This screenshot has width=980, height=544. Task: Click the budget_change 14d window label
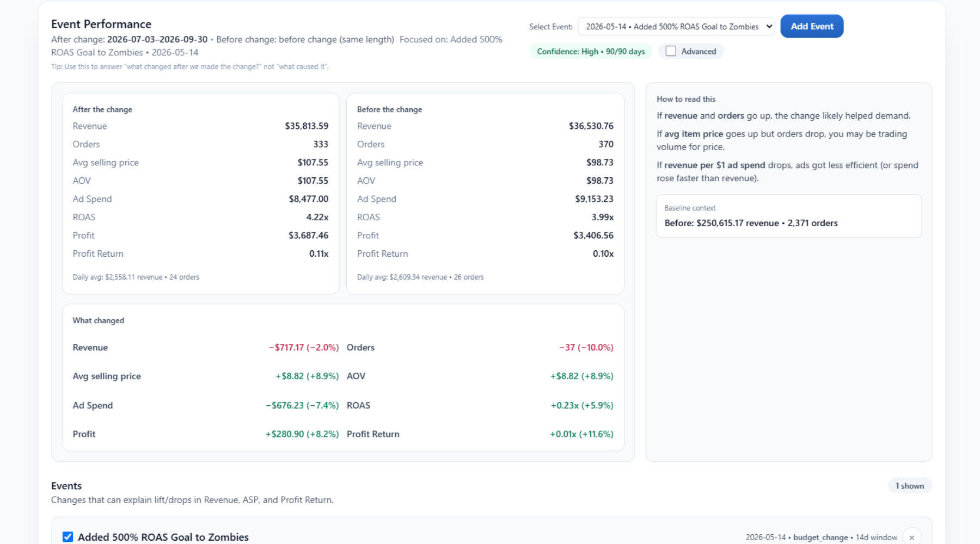[845, 537]
